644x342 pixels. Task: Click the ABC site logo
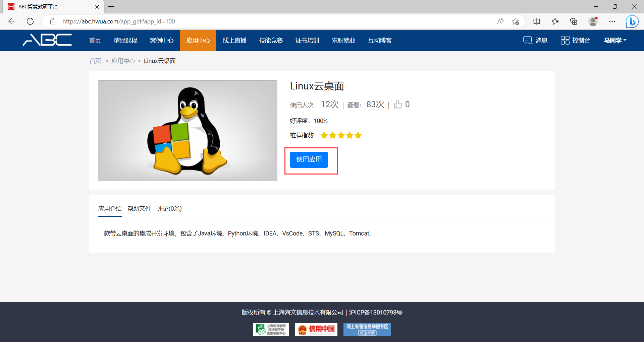(x=47, y=40)
